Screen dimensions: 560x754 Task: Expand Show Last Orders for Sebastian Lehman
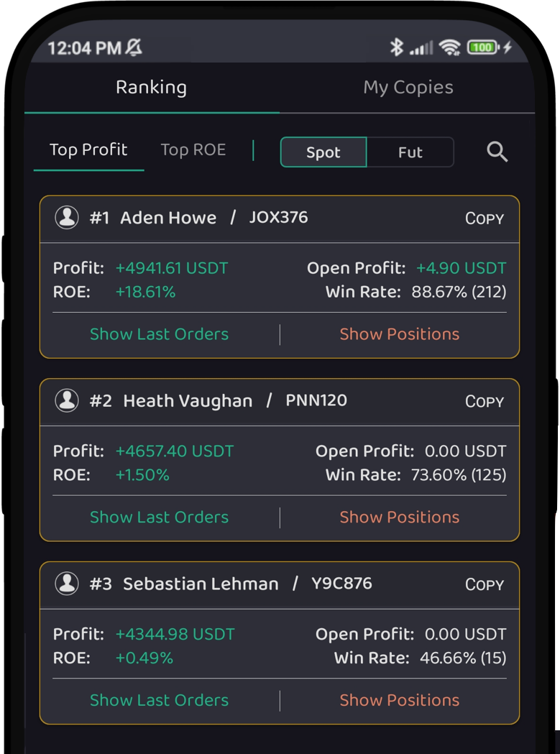[159, 700]
